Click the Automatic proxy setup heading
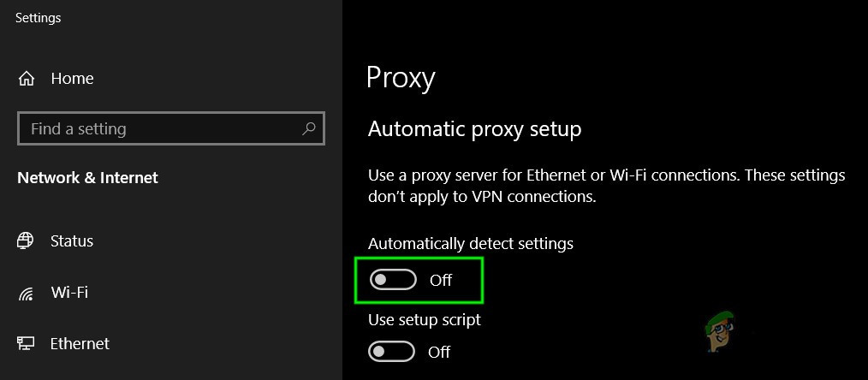Image resolution: width=868 pixels, height=380 pixels. [x=474, y=129]
